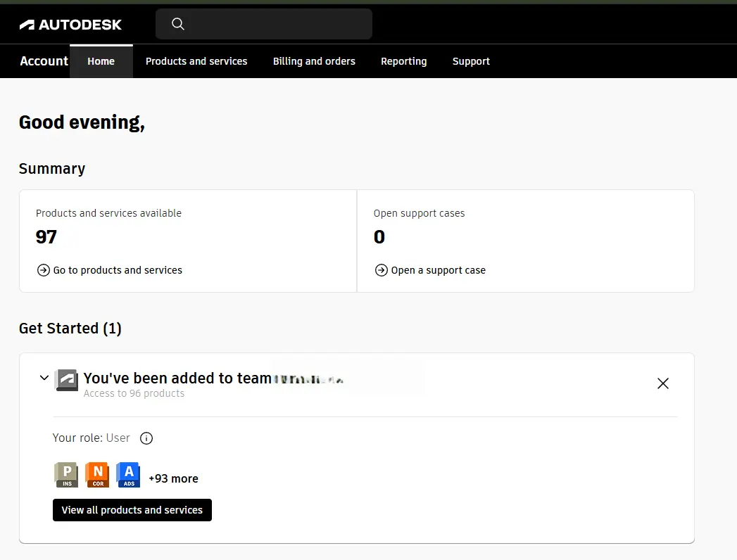Click the search magnifier icon
This screenshot has width=737, height=560.
177,24
